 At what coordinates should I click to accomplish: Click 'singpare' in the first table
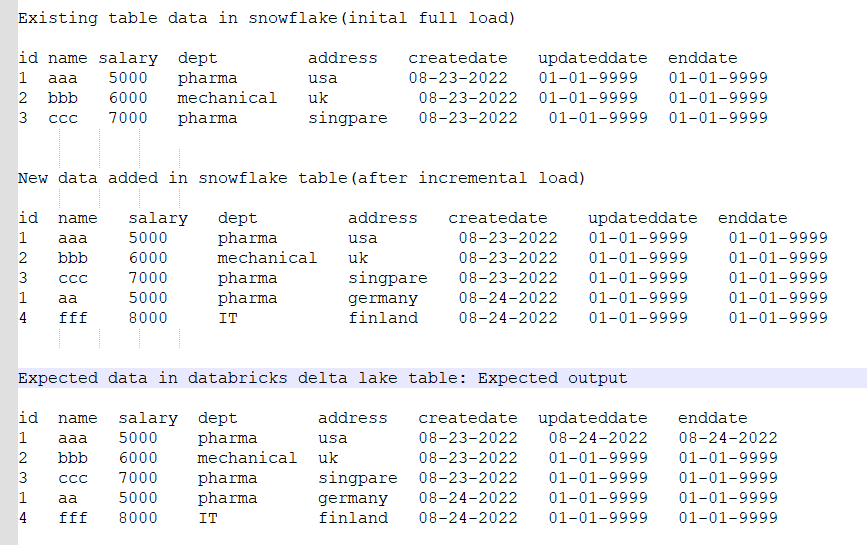tap(348, 118)
